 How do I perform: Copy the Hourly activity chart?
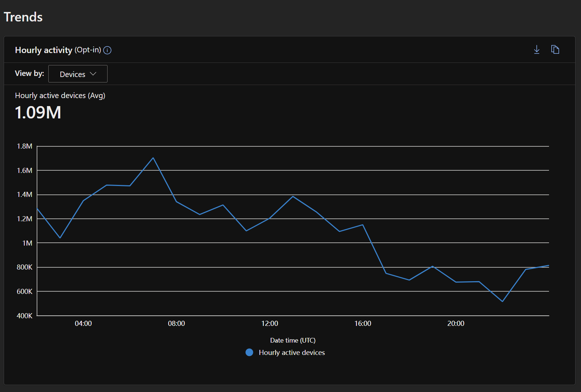coord(555,49)
